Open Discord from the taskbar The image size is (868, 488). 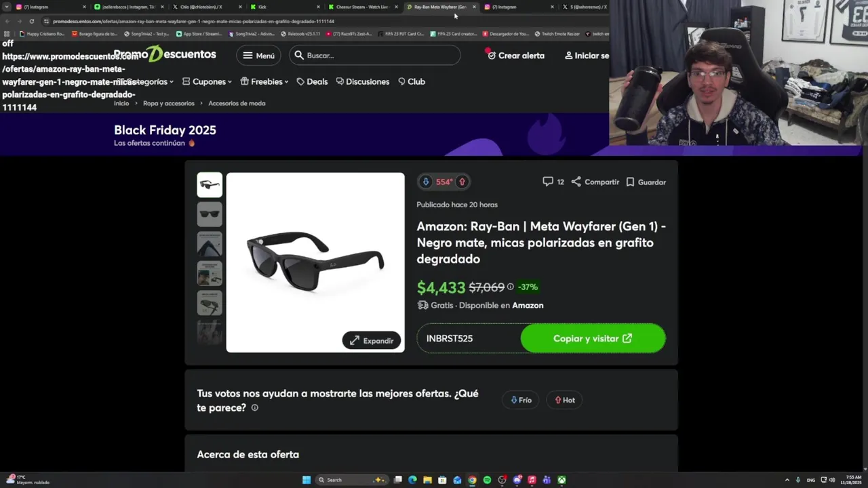pos(517,480)
